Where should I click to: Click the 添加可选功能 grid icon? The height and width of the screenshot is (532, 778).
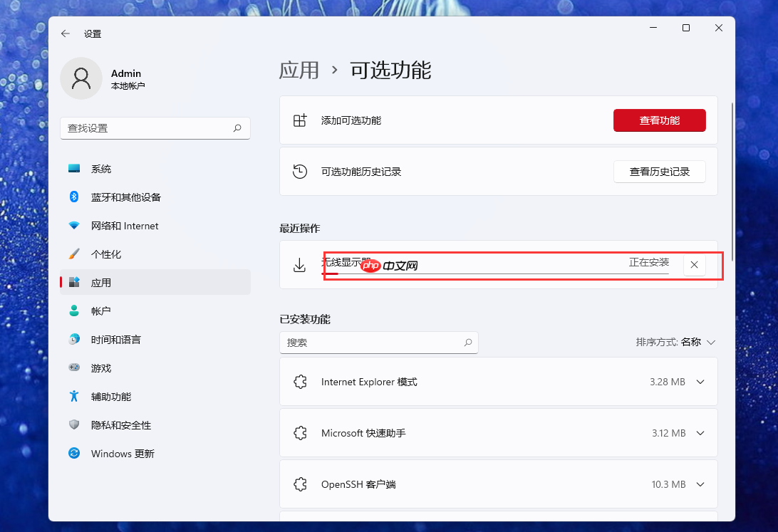pyautogui.click(x=300, y=120)
